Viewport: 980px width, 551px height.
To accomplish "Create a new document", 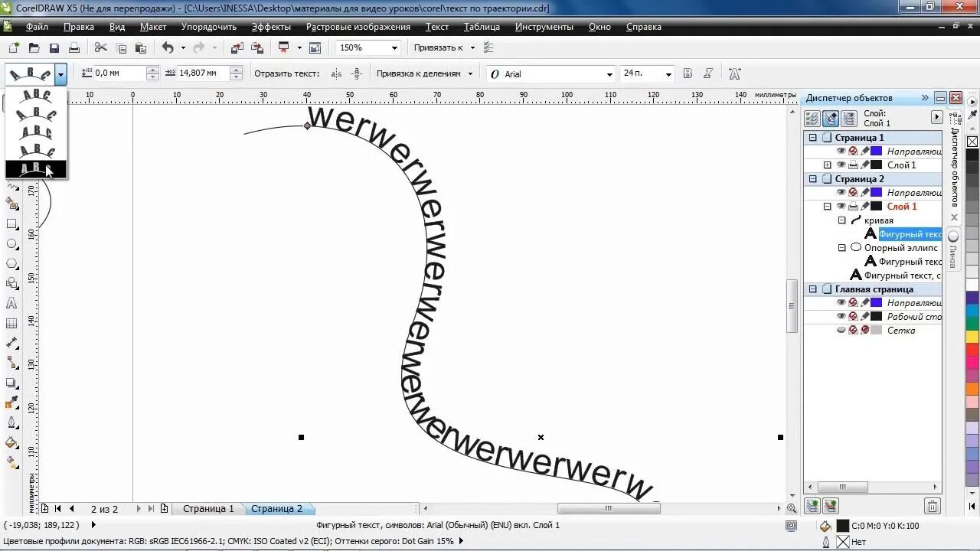I will pyautogui.click(x=15, y=47).
